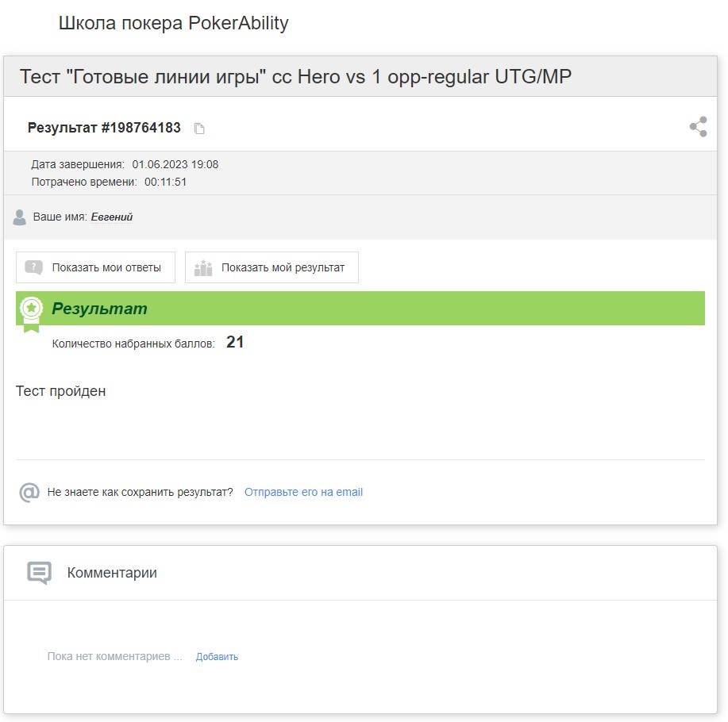Click the comments speech bubble icon
Screen dimensions: 728x722
tap(40, 573)
